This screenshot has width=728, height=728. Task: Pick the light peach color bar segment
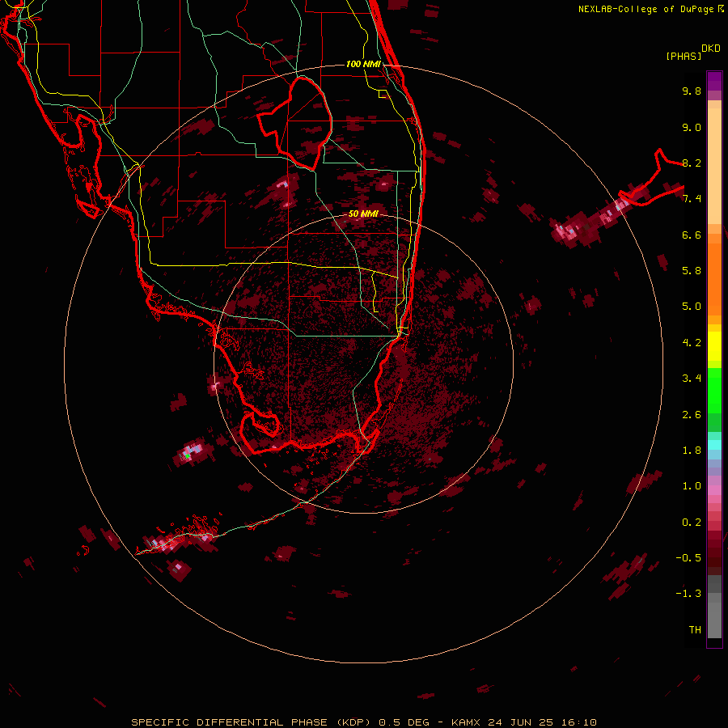point(714,167)
